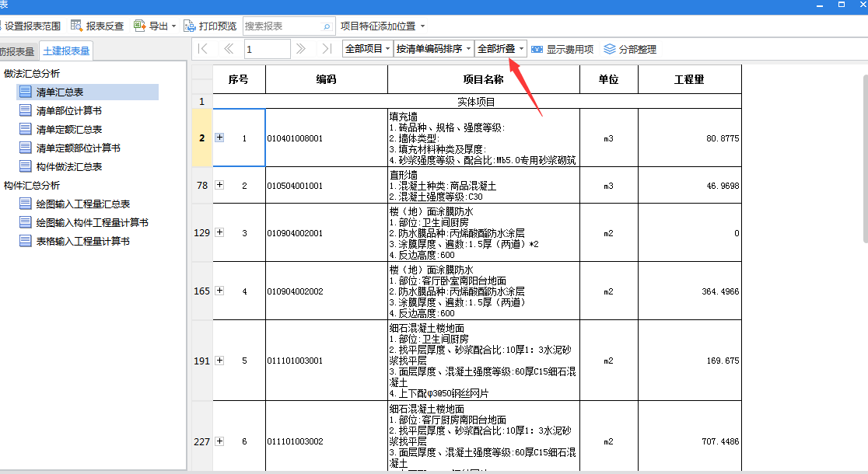Select code cell 010504001001
Viewport: 868px width, 474px height.
point(327,185)
